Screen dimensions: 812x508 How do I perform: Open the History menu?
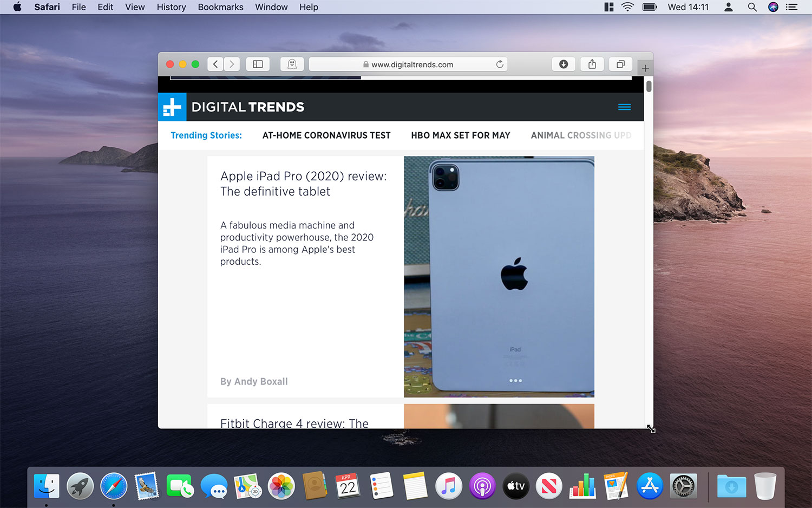pyautogui.click(x=171, y=7)
